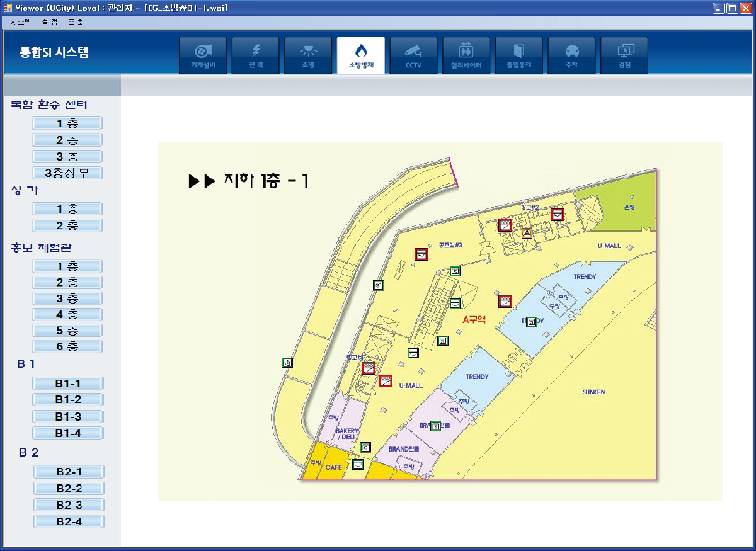Select the red detector icon right of A구역

(x=505, y=301)
